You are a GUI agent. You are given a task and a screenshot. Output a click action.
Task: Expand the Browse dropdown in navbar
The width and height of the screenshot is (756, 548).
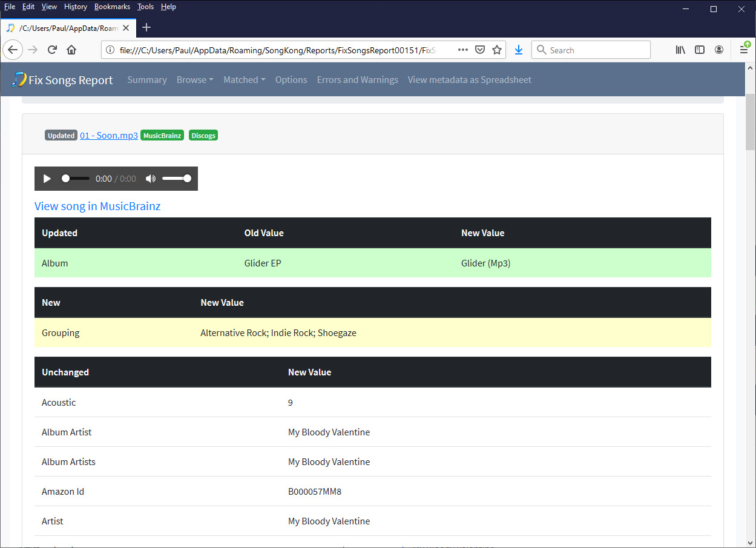click(195, 80)
